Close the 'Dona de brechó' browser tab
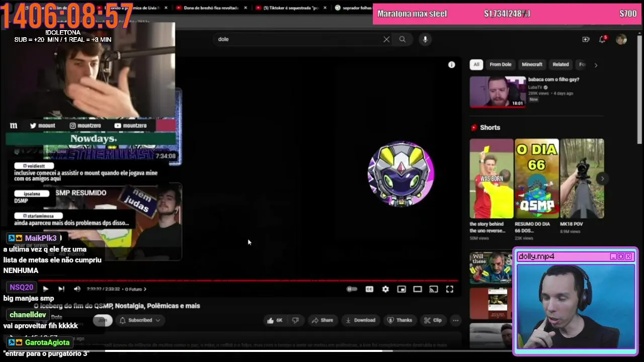 pyautogui.click(x=246, y=8)
